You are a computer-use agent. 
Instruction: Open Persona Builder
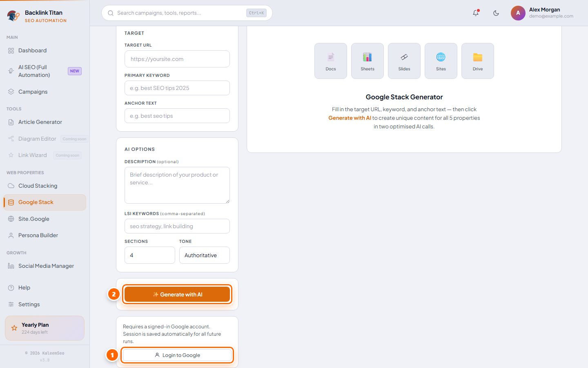pos(45,236)
